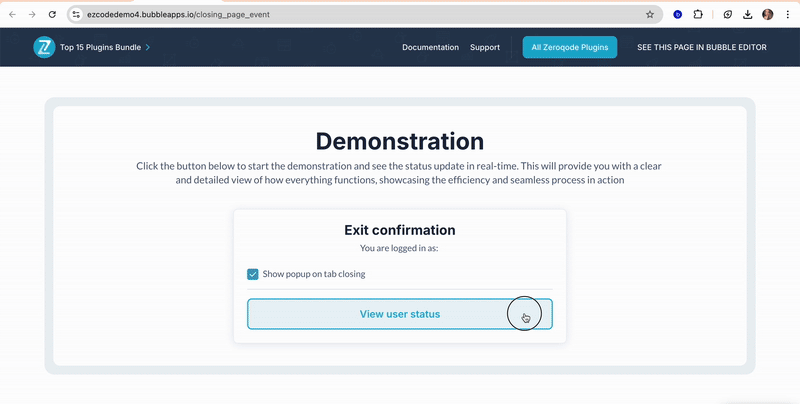Click the All Zeroqode Plugins button
Screen dimensions: 800x404
pyautogui.click(x=570, y=47)
